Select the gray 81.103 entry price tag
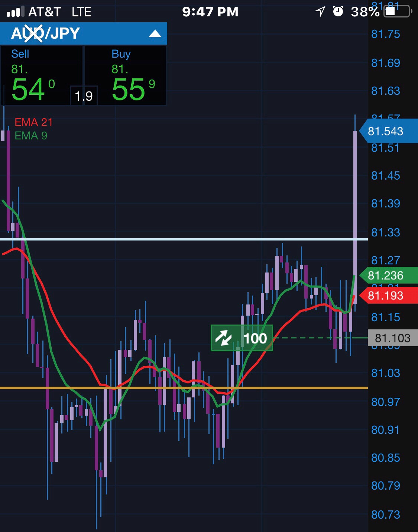 click(x=393, y=338)
